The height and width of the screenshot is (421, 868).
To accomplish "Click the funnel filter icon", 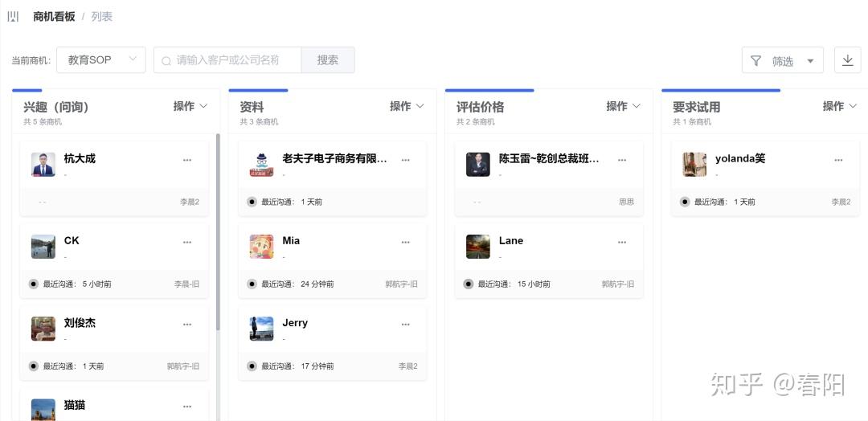I will coord(755,61).
